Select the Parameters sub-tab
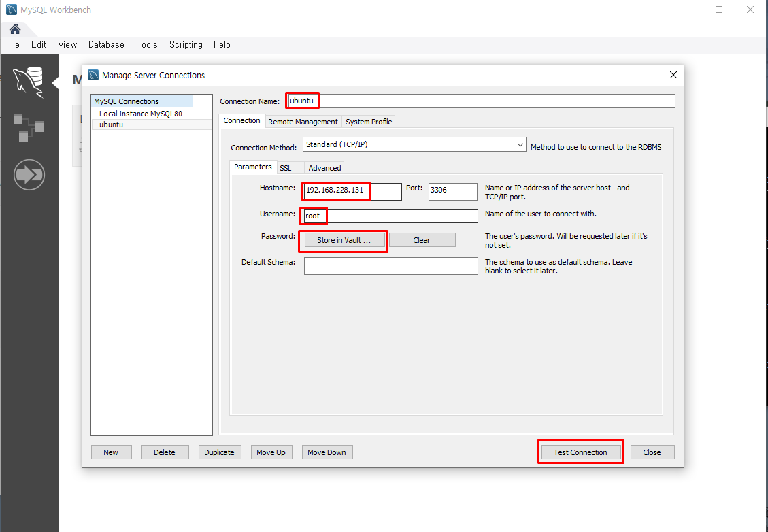Viewport: 768px width, 532px height. coord(253,167)
